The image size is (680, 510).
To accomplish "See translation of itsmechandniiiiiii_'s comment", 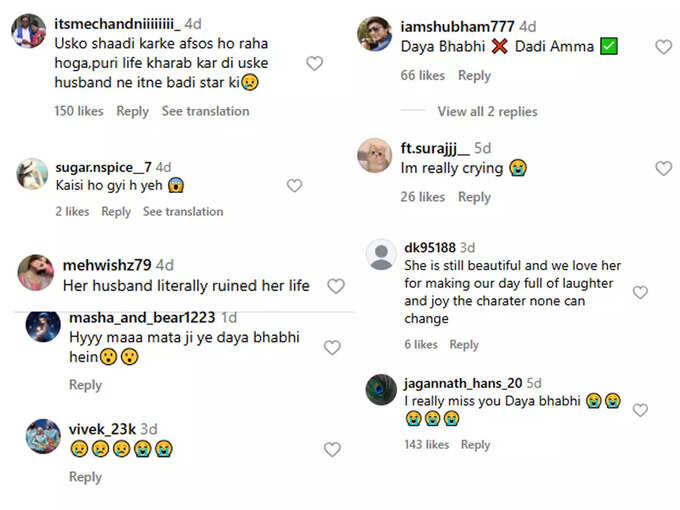I will (206, 111).
